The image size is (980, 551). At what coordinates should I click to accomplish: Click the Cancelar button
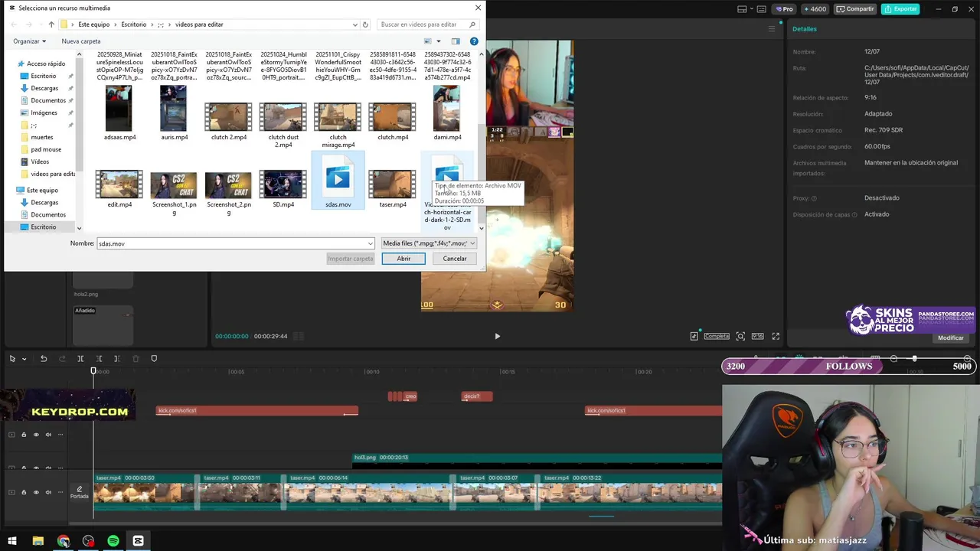[455, 259]
